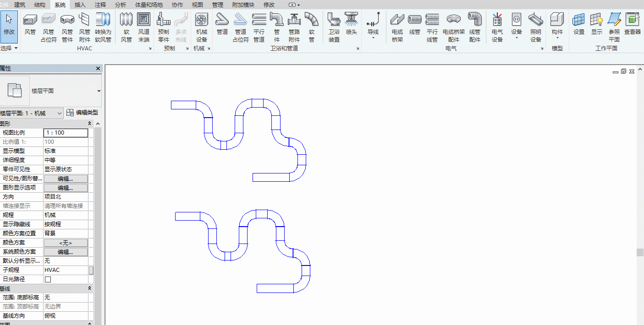Choose the 风道末端 air terminal tool

(144, 27)
